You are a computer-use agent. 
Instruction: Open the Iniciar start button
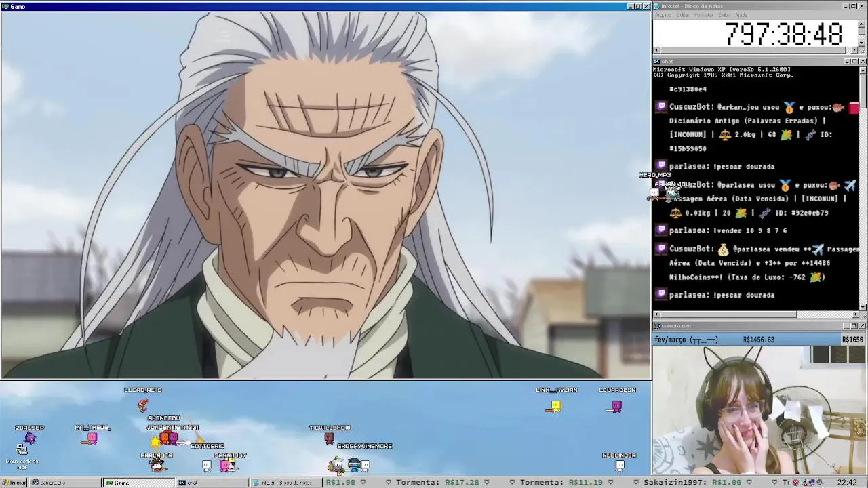tap(14, 483)
